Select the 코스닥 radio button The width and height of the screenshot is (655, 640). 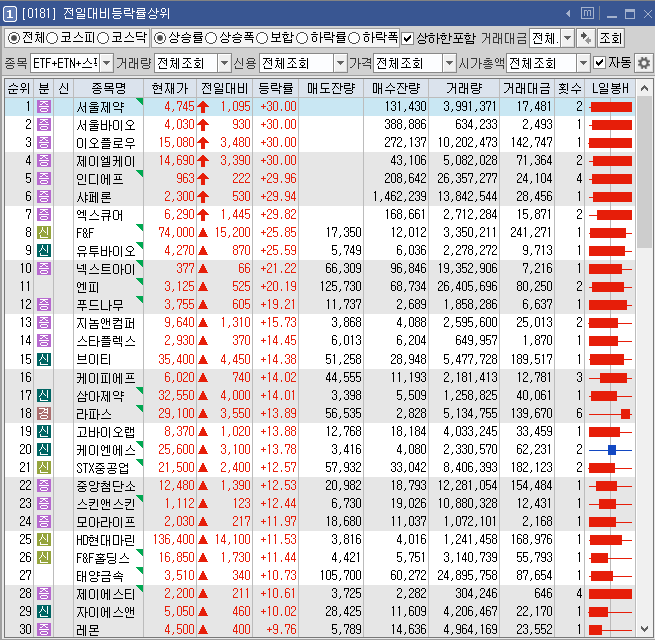coord(103,38)
